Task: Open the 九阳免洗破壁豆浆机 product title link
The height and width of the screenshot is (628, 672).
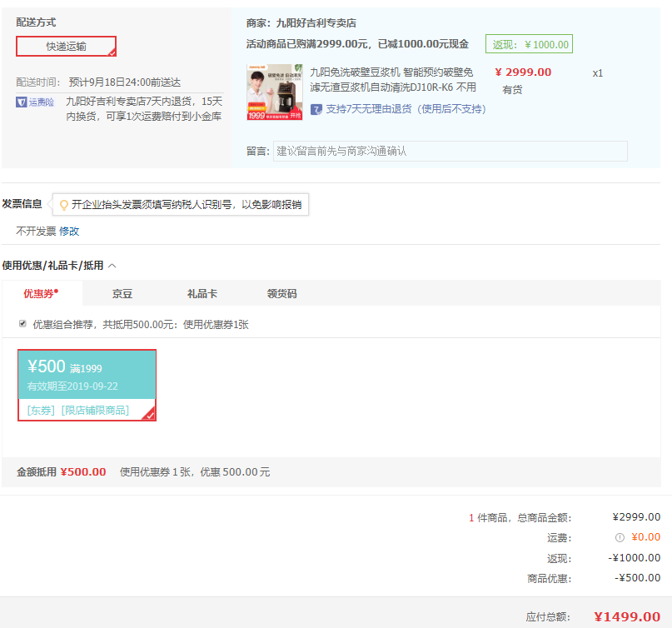Action: pos(393,80)
